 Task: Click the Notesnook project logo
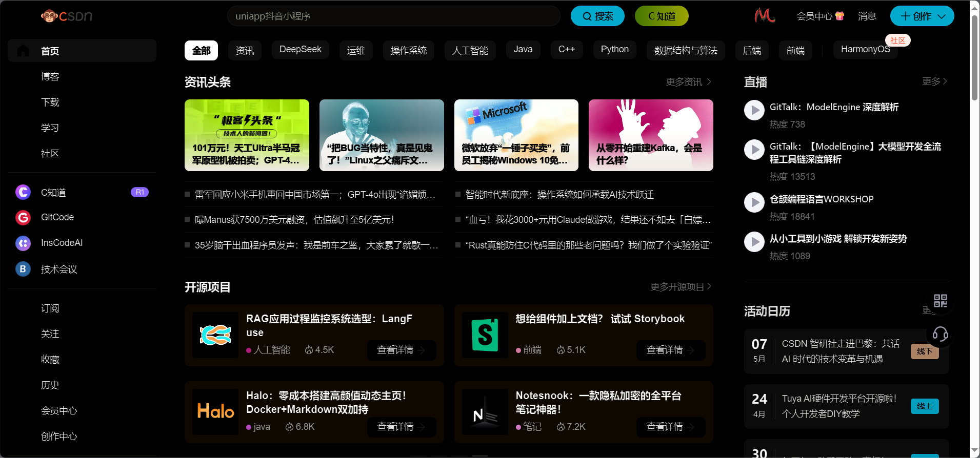point(485,412)
